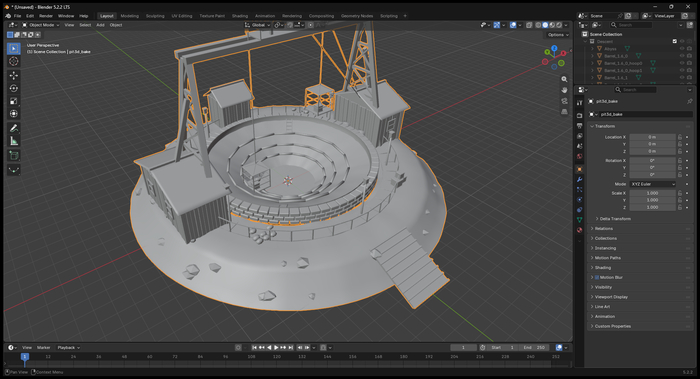Open the Object Mode dropdown
Image resolution: width=700 pixels, height=379 pixels.
tap(41, 25)
